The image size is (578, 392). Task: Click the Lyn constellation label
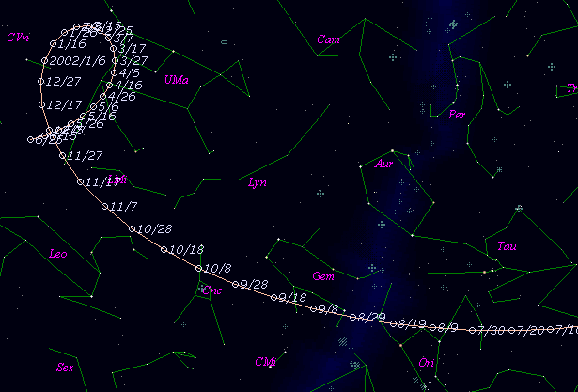[257, 183]
